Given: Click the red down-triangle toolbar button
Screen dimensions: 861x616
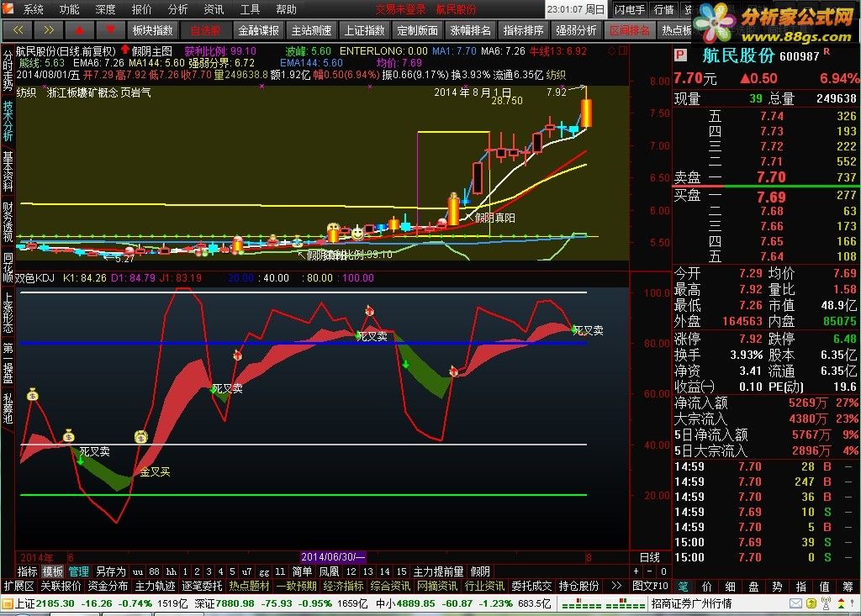Looking at the screenshot, I should tap(110, 30).
